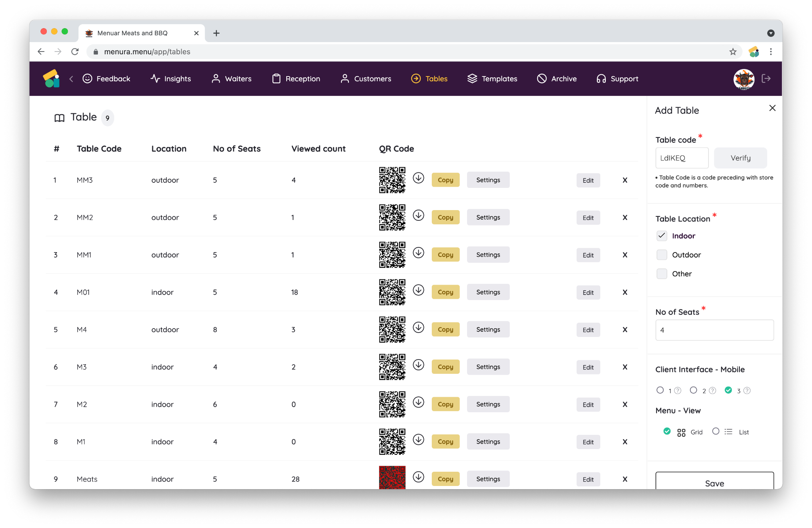Show help for mobile interface 3
This screenshot has height=528, width=812.
(747, 391)
